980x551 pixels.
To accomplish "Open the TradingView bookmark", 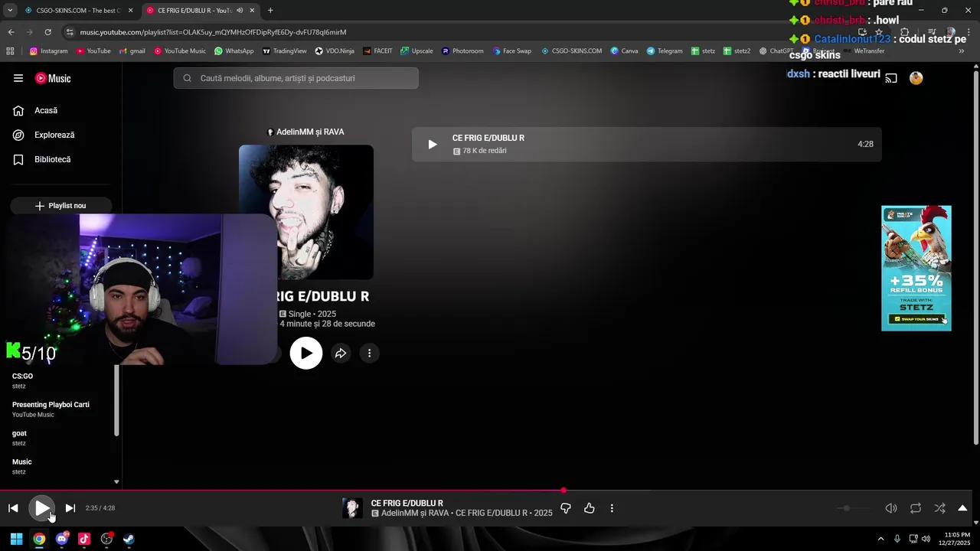I will click(284, 51).
